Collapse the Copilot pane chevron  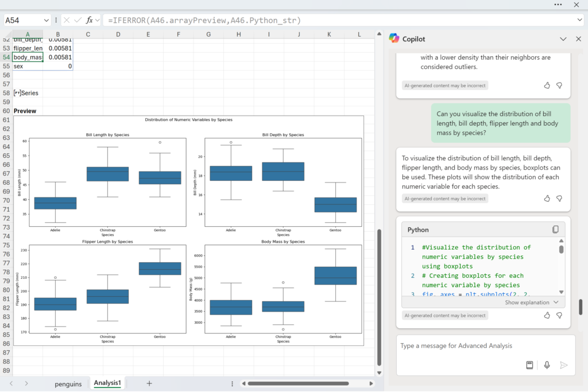pos(563,39)
